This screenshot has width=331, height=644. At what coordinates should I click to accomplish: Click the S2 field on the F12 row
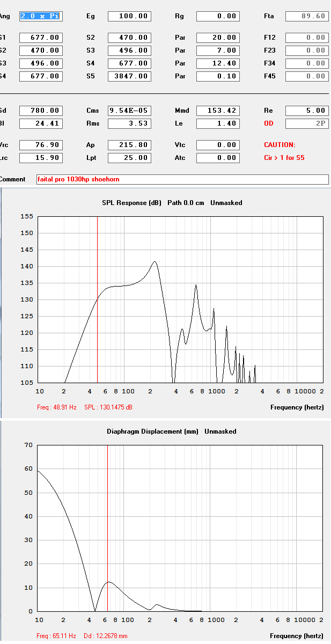click(x=129, y=38)
